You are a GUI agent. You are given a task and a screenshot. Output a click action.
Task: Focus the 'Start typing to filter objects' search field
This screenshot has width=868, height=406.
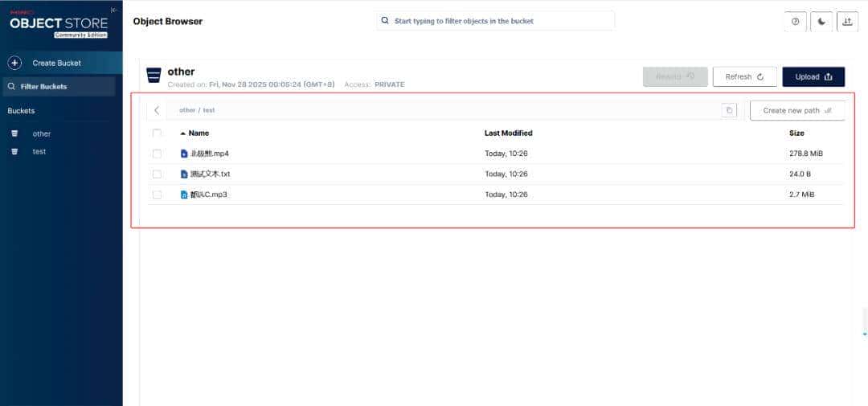point(495,21)
